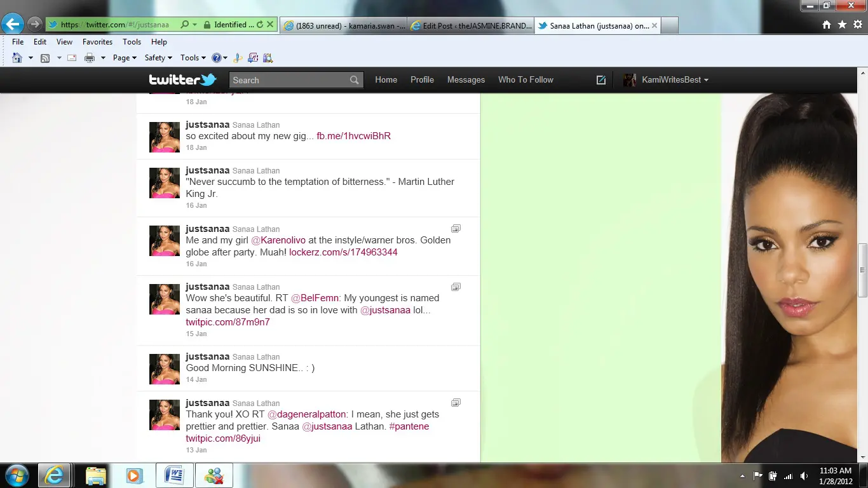Click the Favorites star icon at top right
This screenshot has height=488, width=868.
(842, 25)
